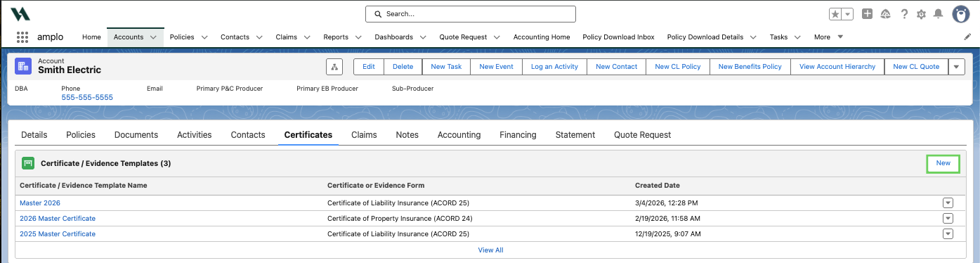Expand the Tasks nav dropdown chevron

[797, 37]
